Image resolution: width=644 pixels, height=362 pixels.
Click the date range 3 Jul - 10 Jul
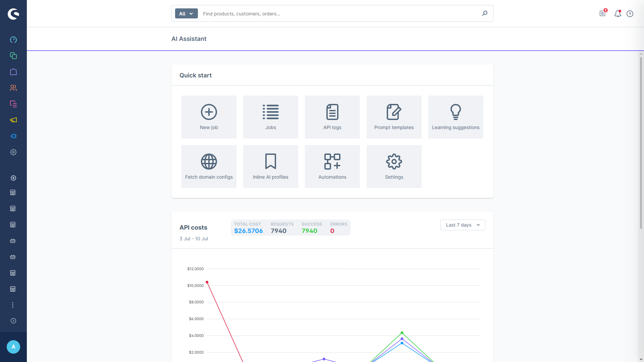[x=194, y=239]
